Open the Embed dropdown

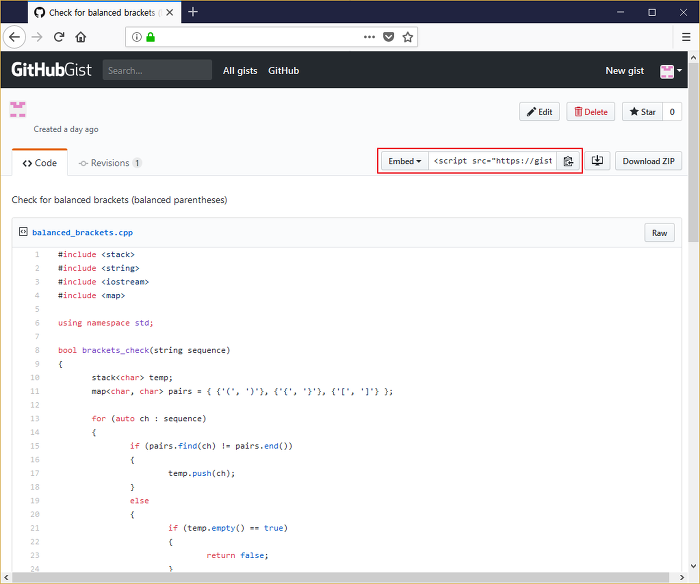[404, 161]
